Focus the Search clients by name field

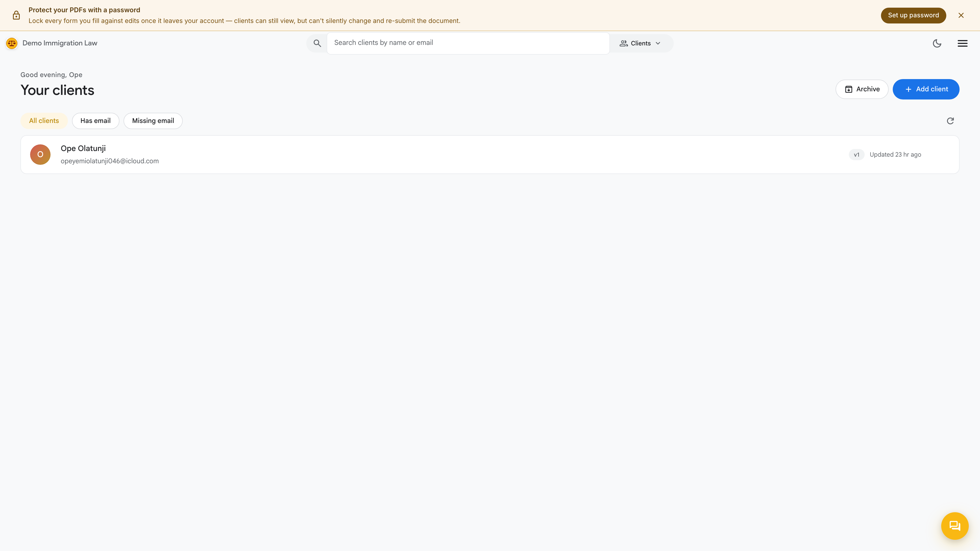tap(468, 43)
